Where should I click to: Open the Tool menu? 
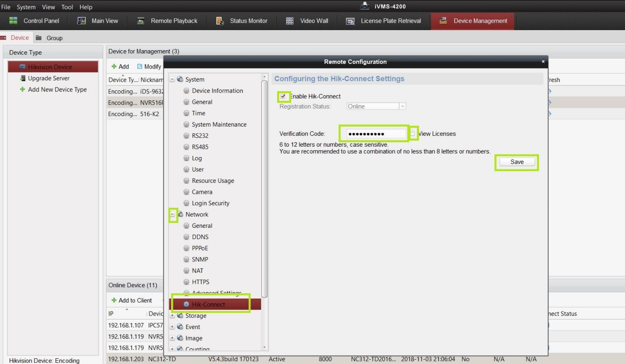tap(67, 7)
